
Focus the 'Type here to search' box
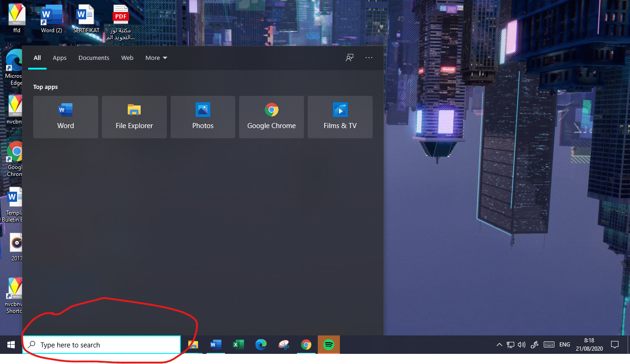point(101,345)
